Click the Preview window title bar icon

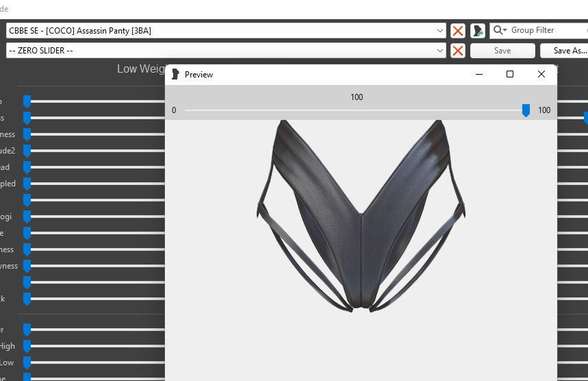(x=175, y=74)
